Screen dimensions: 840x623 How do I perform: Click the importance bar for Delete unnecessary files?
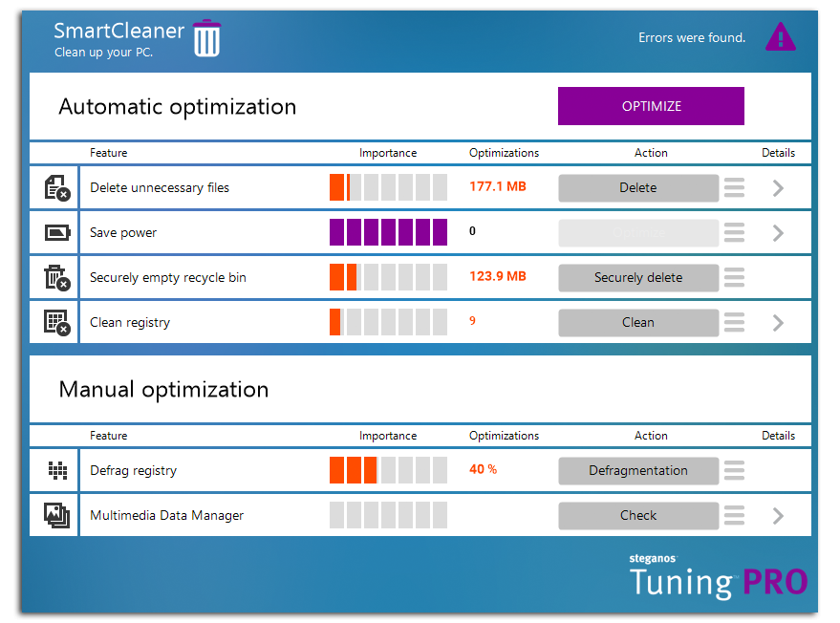click(x=388, y=187)
